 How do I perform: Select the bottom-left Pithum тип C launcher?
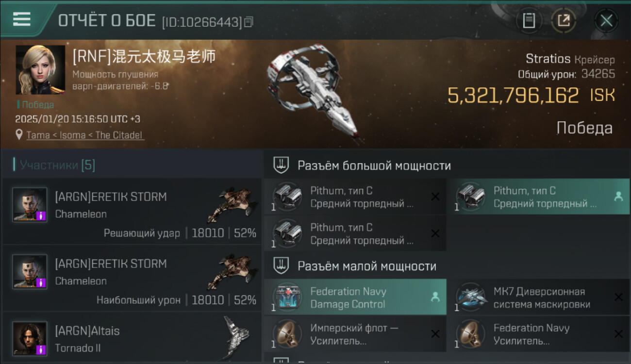tap(355, 233)
